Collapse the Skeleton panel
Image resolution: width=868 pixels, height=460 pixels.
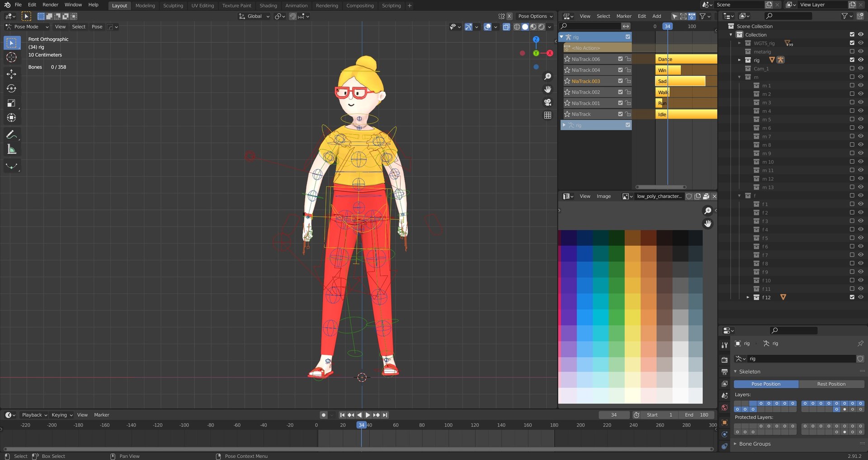coord(736,371)
